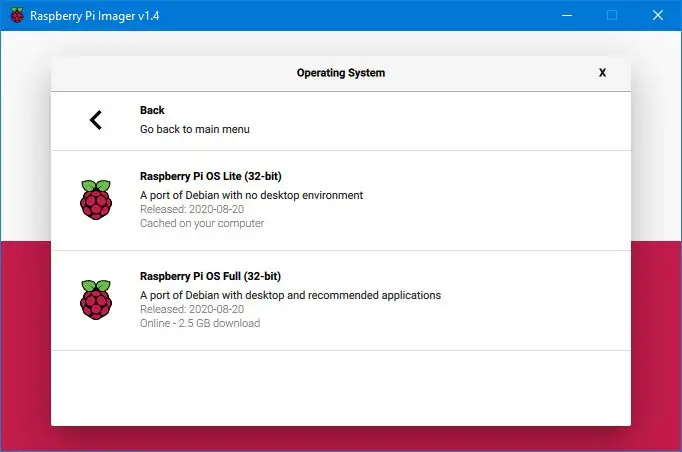Go back to main menu
682x452 pixels.
click(x=341, y=121)
